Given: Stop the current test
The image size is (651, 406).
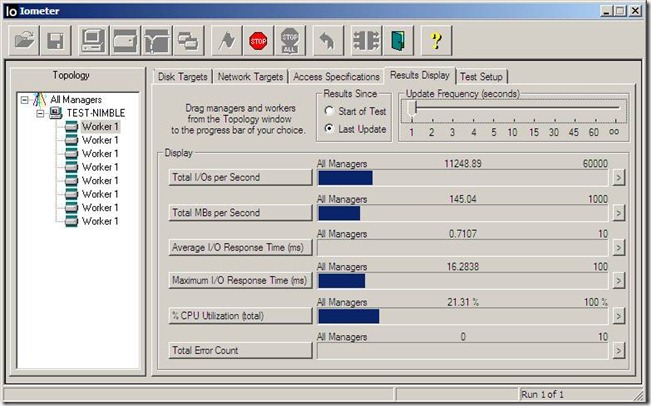Looking at the screenshot, I should 258,41.
